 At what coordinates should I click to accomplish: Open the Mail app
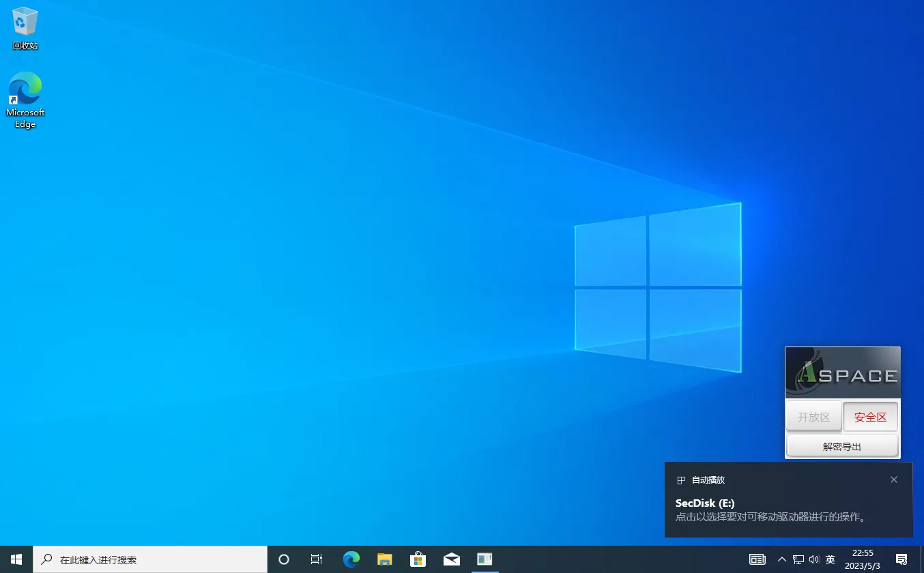[x=452, y=559]
